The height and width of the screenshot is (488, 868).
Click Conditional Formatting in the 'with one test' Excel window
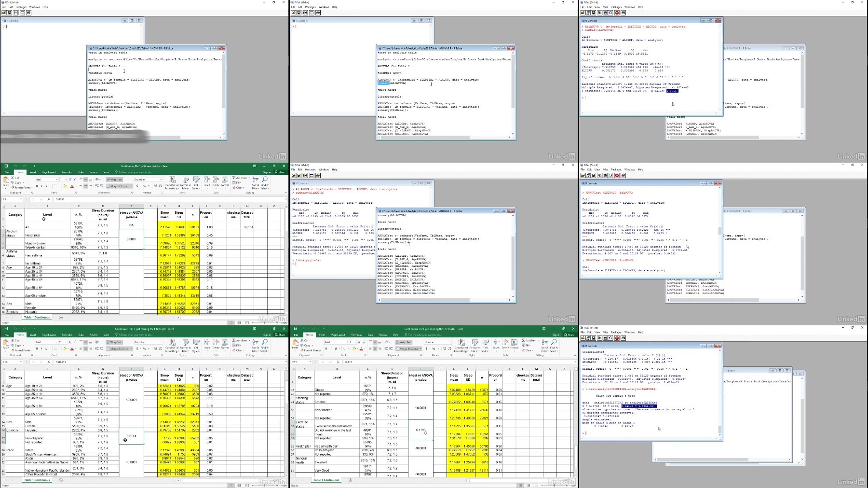click(x=172, y=182)
